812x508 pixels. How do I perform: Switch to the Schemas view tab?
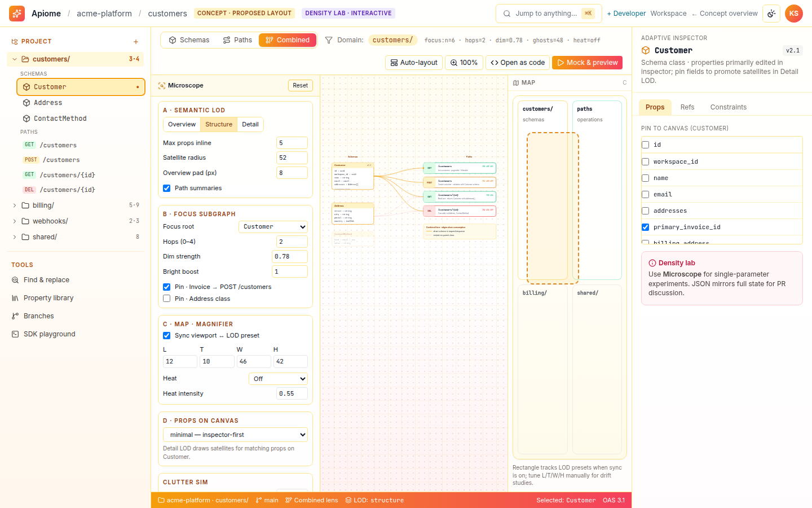point(189,40)
